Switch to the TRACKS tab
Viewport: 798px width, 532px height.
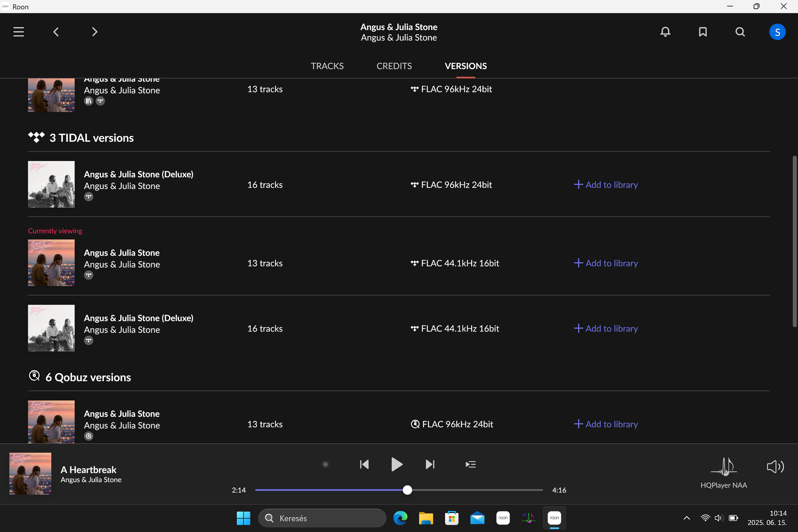327,66
